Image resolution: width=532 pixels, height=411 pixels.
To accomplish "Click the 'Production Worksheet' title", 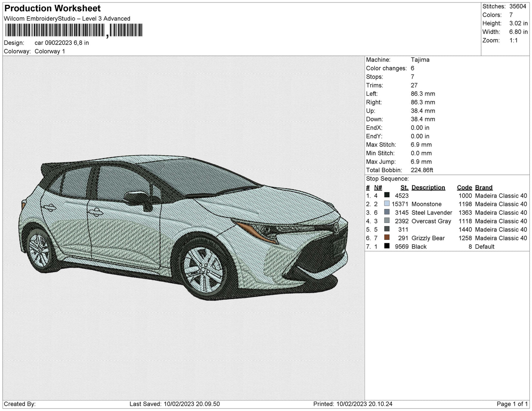I will tap(53, 8).
